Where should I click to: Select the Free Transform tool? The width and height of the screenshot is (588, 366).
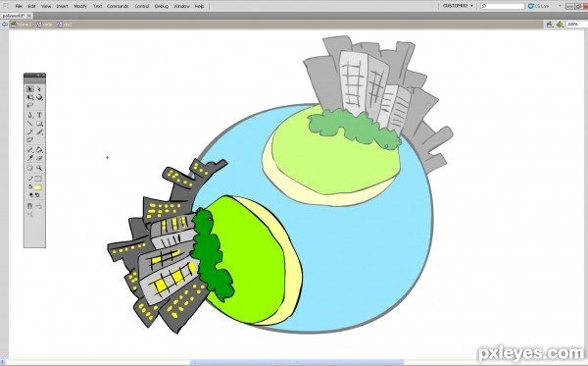[29, 97]
